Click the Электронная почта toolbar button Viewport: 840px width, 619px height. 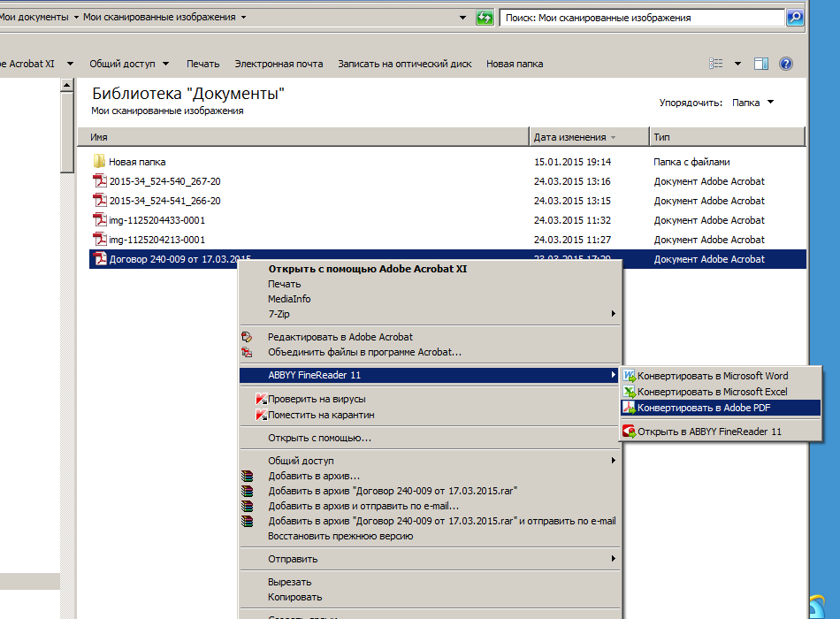[279, 64]
